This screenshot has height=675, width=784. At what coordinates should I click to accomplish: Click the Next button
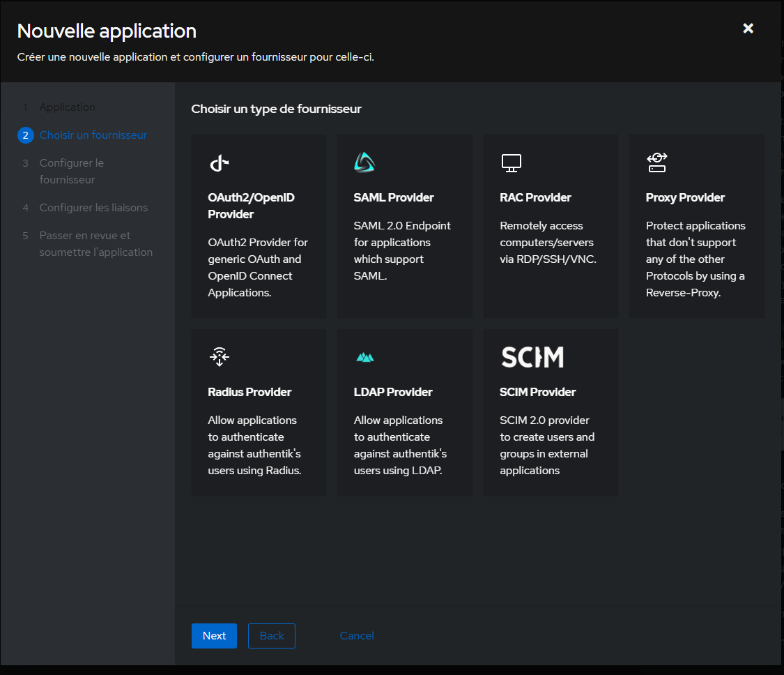coord(214,636)
